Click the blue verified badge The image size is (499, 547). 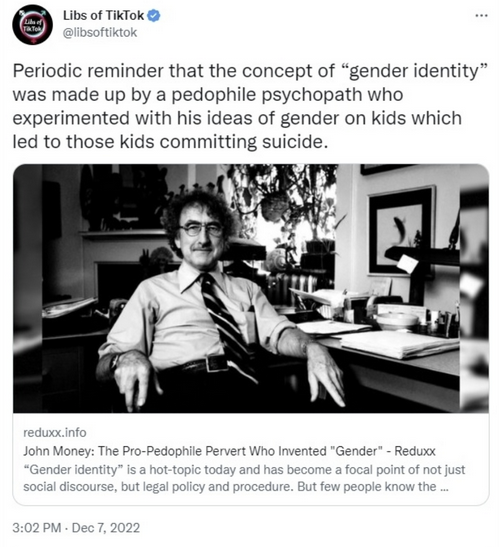point(154,15)
